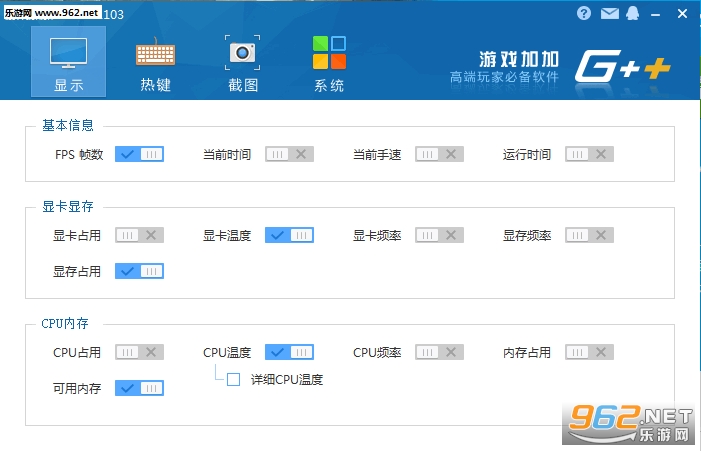
Task: Disable the FPS 帧数 toggle
Action: pyautogui.click(x=139, y=154)
